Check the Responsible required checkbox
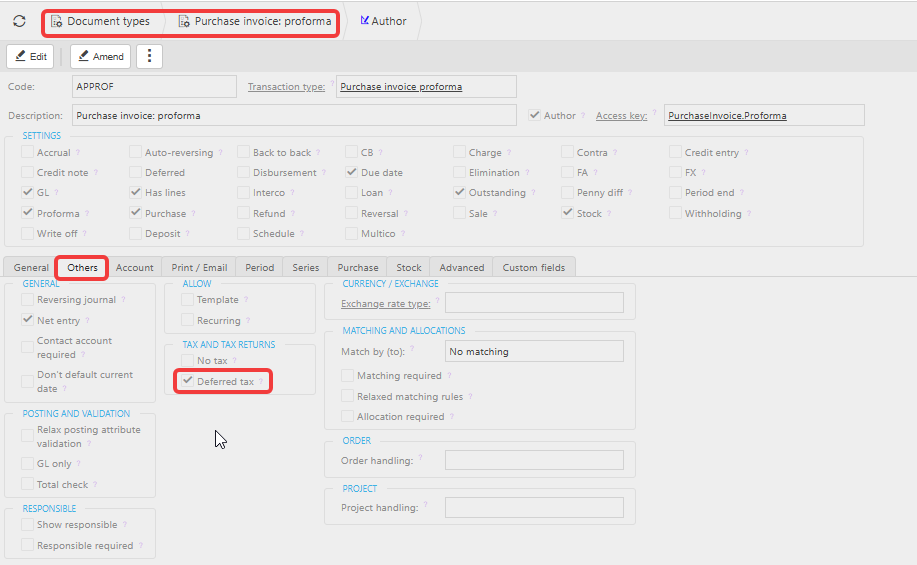The image size is (917, 565). (x=27, y=545)
